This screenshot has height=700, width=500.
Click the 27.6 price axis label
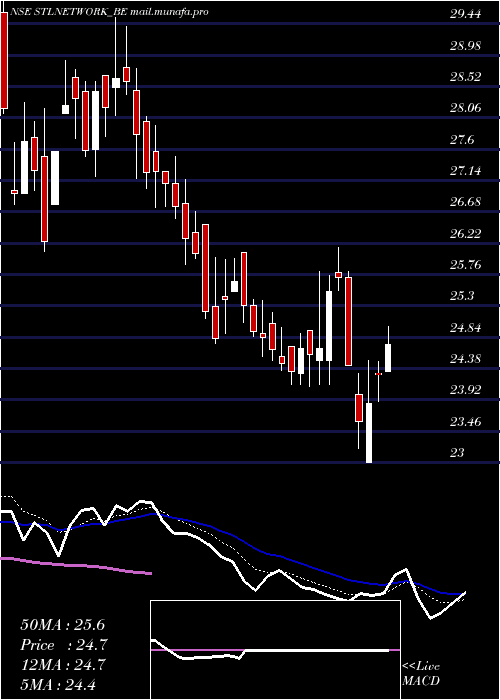(462, 140)
